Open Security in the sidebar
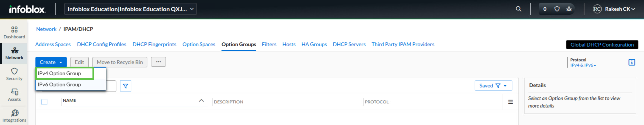Viewport: 644px width, 125px height. click(x=14, y=74)
